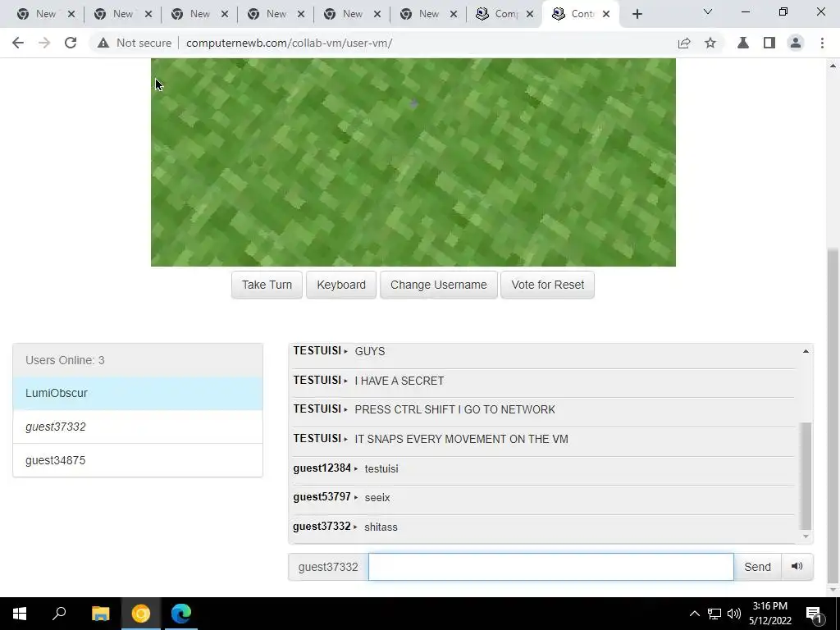The height and width of the screenshot is (630, 840).
Task: Click message PRESS CTRL SHIFT I
Action: tap(454, 410)
